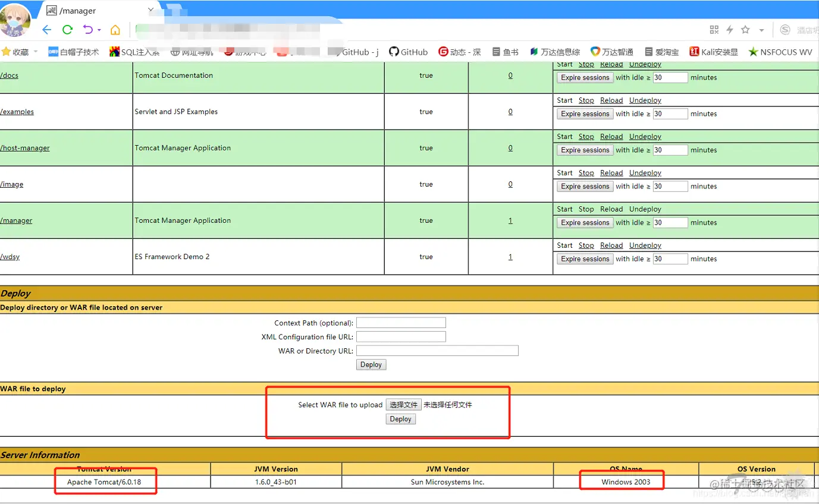This screenshot has width=819, height=504.
Task: Expand the 收藏 favorites dropdown arrow
Action: (36, 52)
